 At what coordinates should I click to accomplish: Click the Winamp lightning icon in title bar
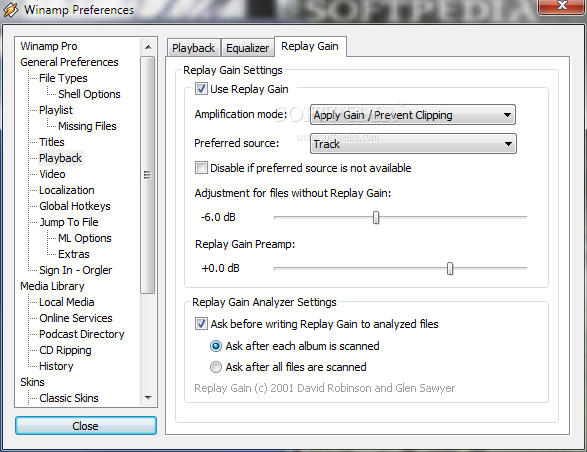pos(10,10)
